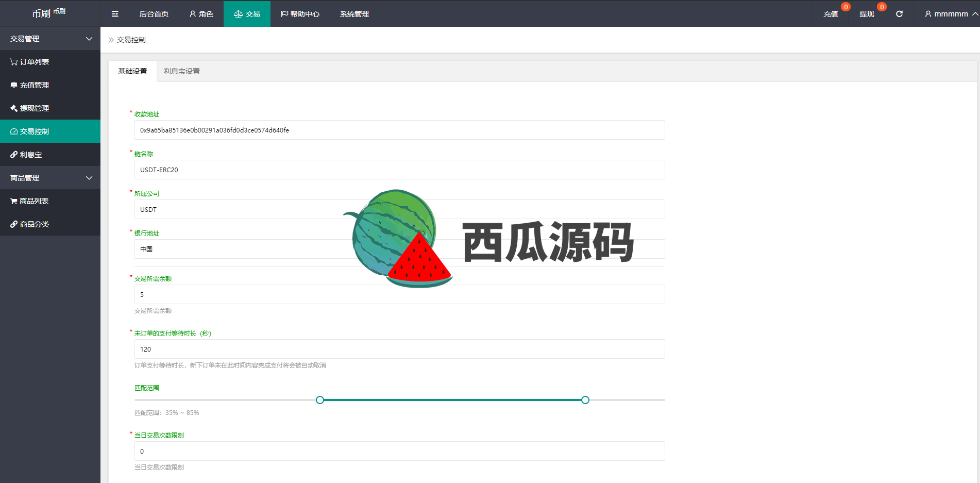
Task: Click the 交易 scales icon
Action: click(238, 14)
